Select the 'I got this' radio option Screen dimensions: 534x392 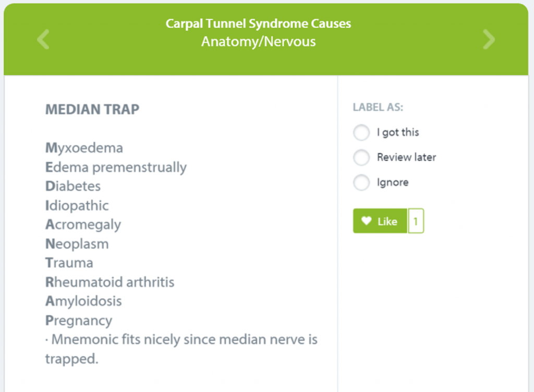click(361, 132)
